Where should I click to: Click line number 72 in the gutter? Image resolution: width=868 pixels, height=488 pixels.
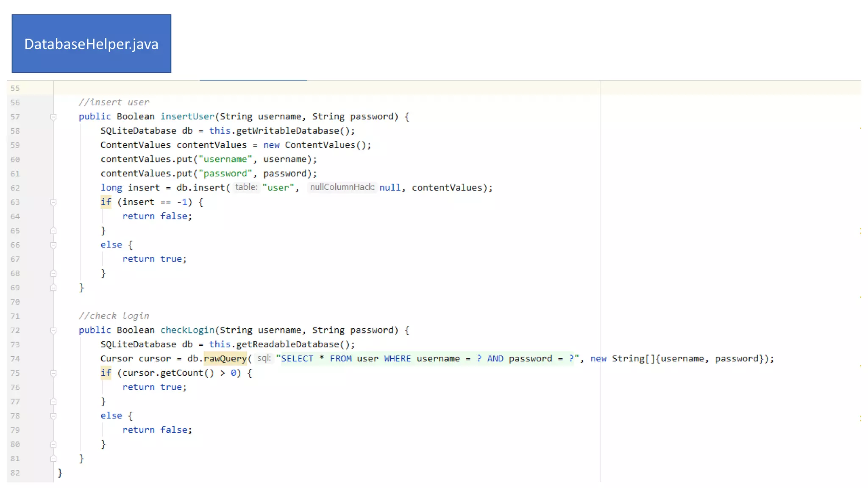pyautogui.click(x=15, y=330)
